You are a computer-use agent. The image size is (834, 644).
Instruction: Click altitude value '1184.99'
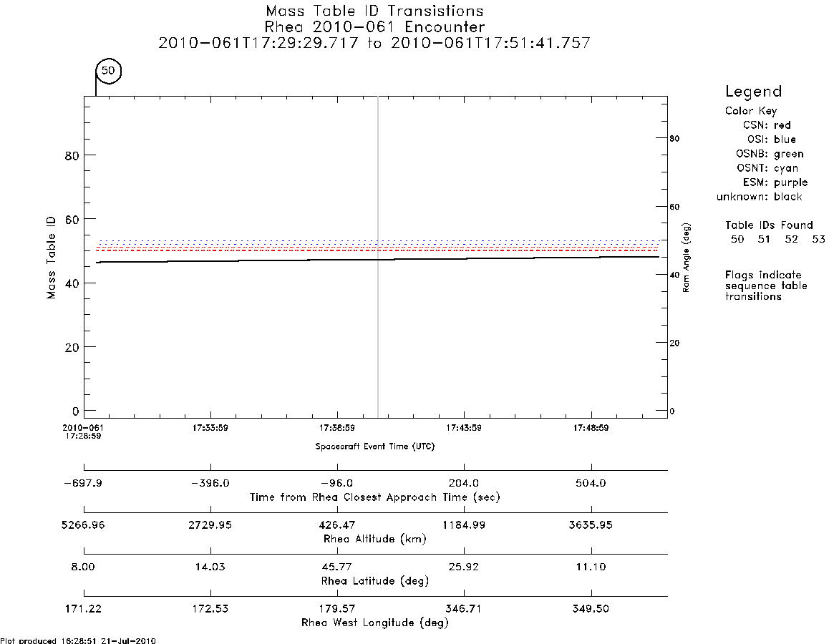(x=464, y=525)
